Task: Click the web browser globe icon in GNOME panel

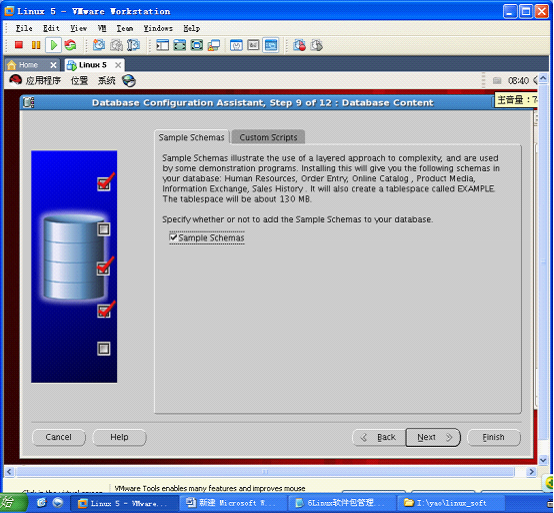Action: pos(129,81)
